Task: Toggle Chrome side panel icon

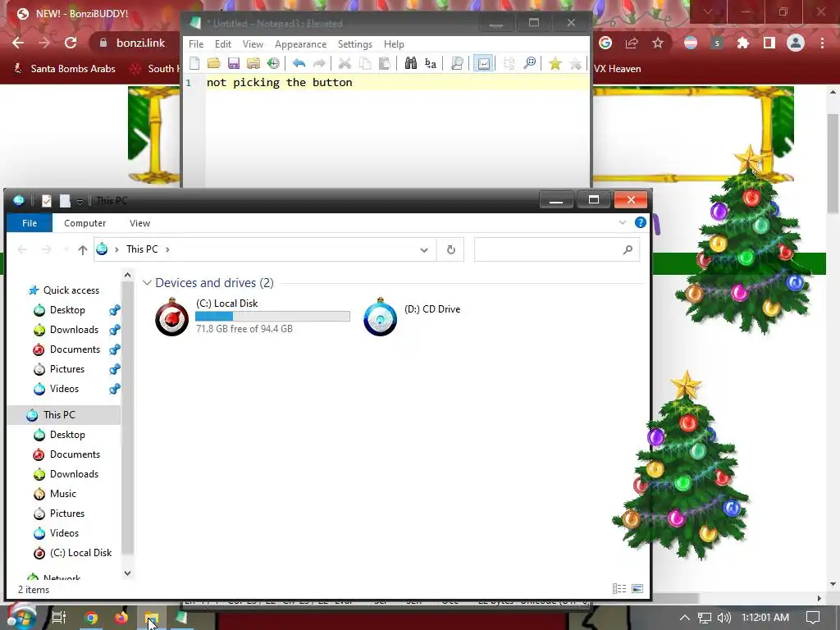Action: pos(769,43)
